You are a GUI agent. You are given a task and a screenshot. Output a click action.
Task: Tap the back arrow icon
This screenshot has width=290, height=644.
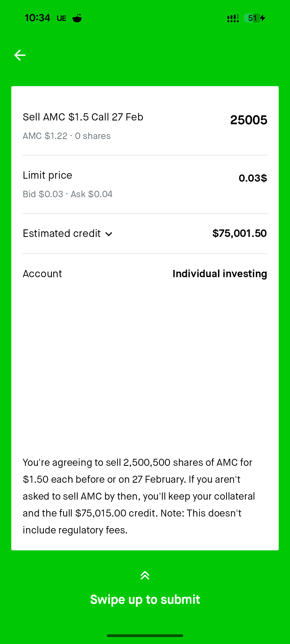20,55
